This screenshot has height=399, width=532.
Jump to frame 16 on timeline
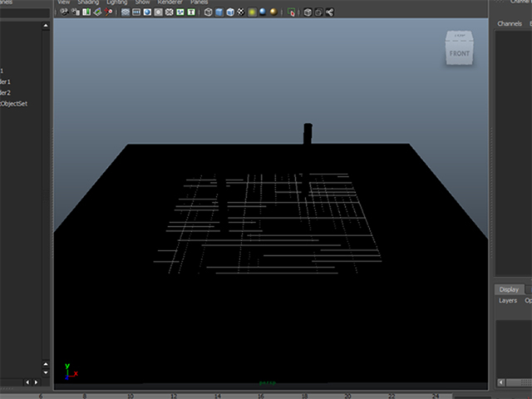pos(260,396)
